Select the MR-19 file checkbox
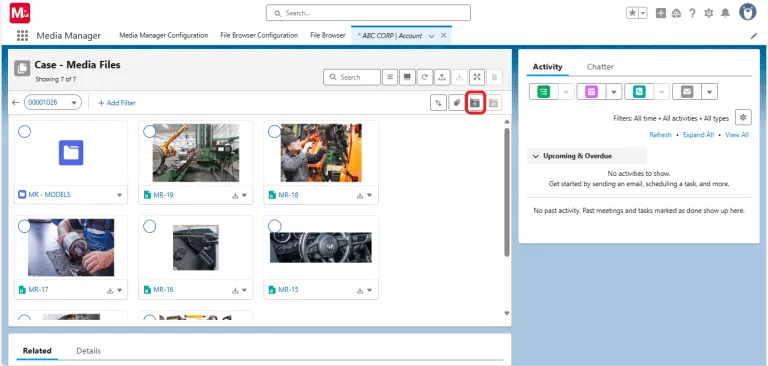 pyautogui.click(x=149, y=131)
